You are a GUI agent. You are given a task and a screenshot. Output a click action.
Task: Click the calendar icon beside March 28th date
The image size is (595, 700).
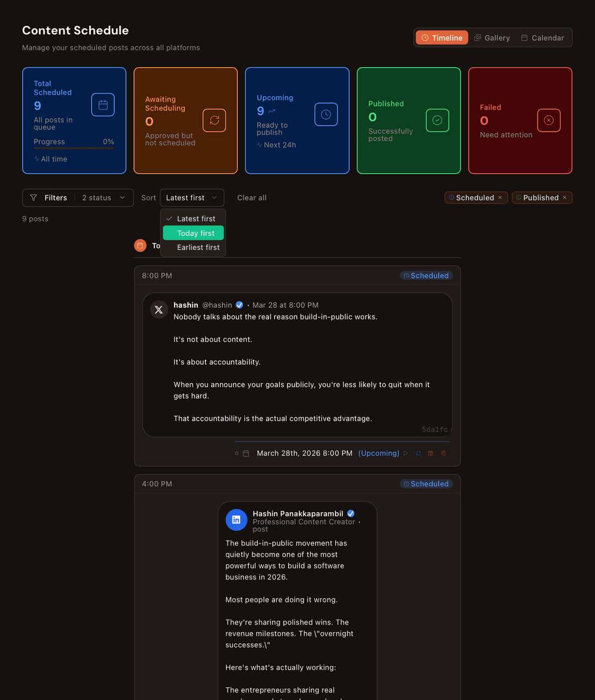coord(246,453)
